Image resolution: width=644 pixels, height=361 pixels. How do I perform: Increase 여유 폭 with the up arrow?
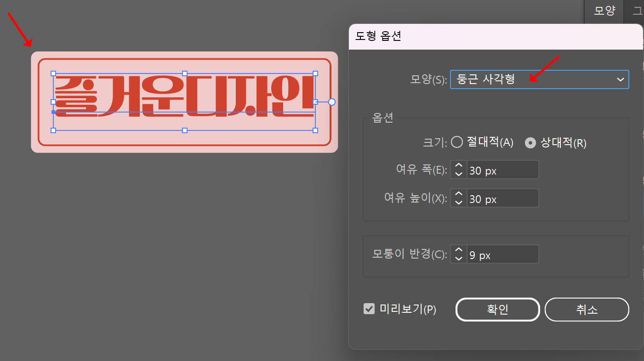pyautogui.click(x=458, y=166)
